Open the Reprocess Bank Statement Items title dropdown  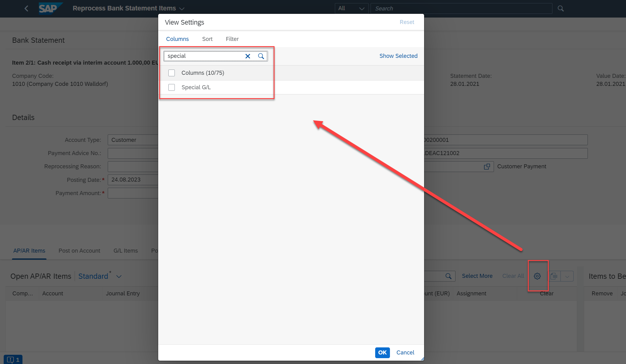pyautogui.click(x=182, y=9)
